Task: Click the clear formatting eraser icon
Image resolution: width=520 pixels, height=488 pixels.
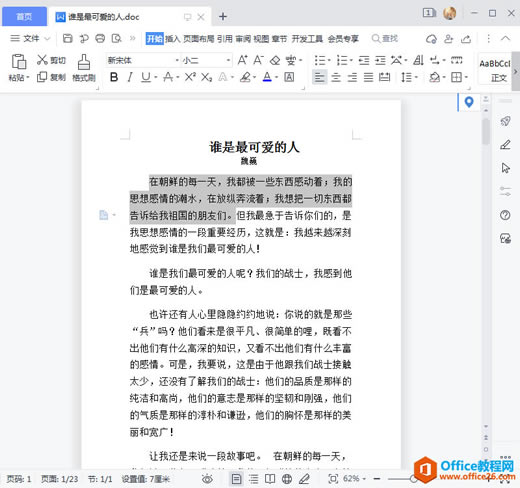Action: [x=275, y=60]
